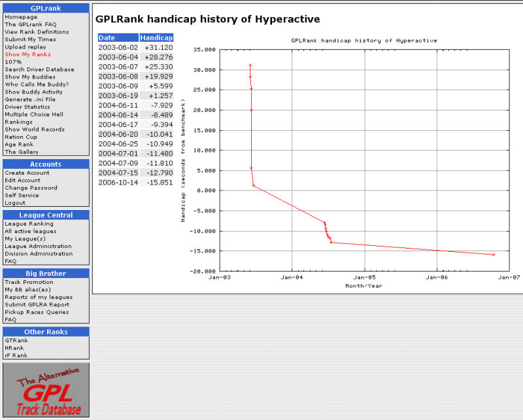
Task: Click the Other Ranks section header
Action: 46,332
